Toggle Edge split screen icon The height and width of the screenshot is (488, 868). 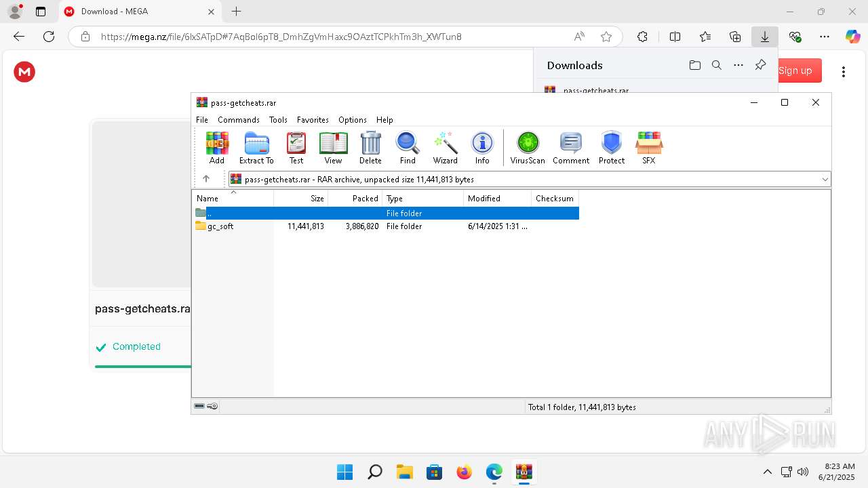tap(675, 37)
